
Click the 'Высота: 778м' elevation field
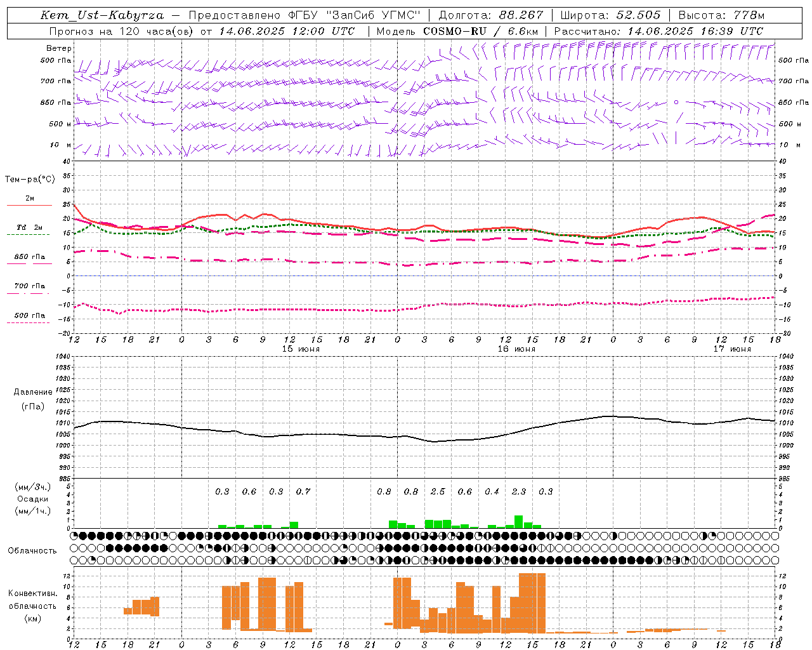pos(721,15)
